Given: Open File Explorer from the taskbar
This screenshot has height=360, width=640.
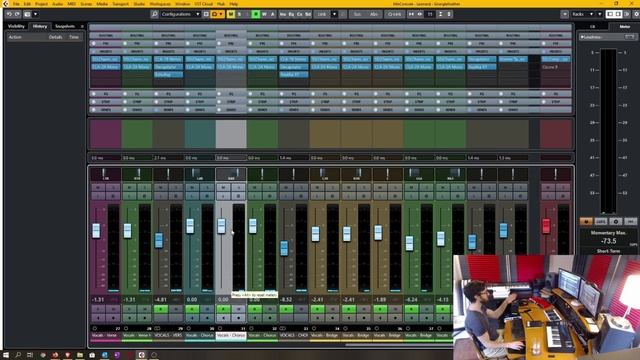Looking at the screenshot, I should [x=80, y=355].
